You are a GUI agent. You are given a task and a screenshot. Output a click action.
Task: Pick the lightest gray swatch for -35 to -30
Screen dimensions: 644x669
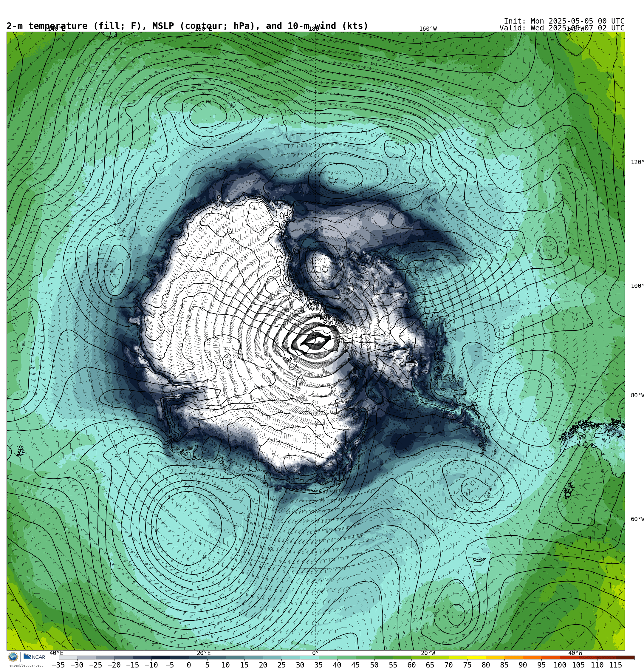tap(68, 657)
